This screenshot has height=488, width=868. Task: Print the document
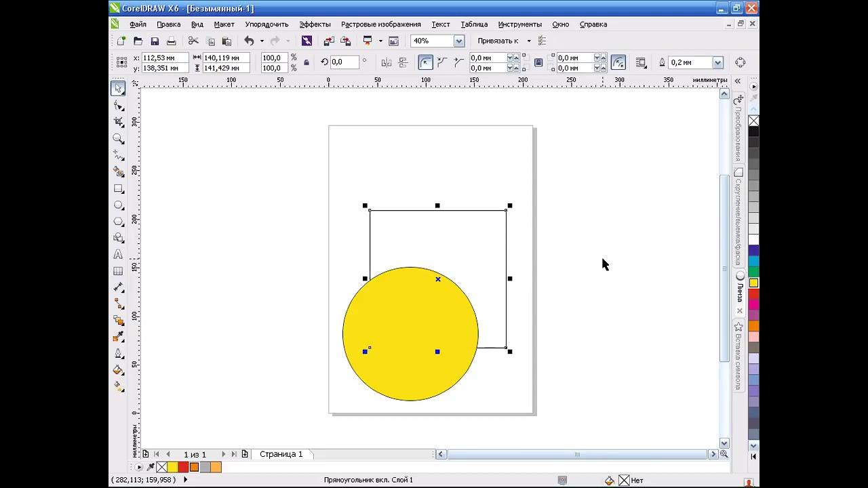tap(171, 41)
